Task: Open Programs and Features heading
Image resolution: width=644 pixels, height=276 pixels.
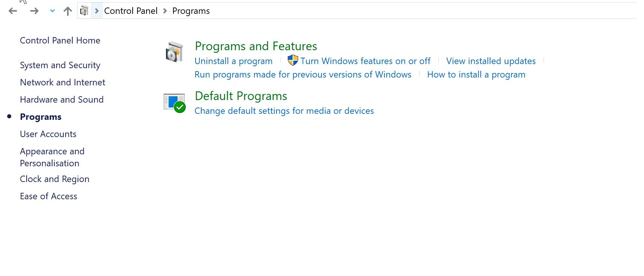Action: [256, 46]
